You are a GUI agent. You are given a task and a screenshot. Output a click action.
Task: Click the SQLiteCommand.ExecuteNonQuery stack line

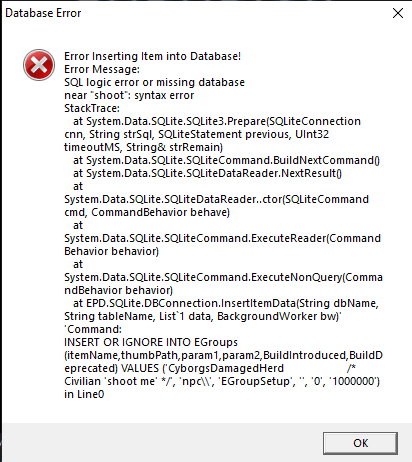(223, 277)
